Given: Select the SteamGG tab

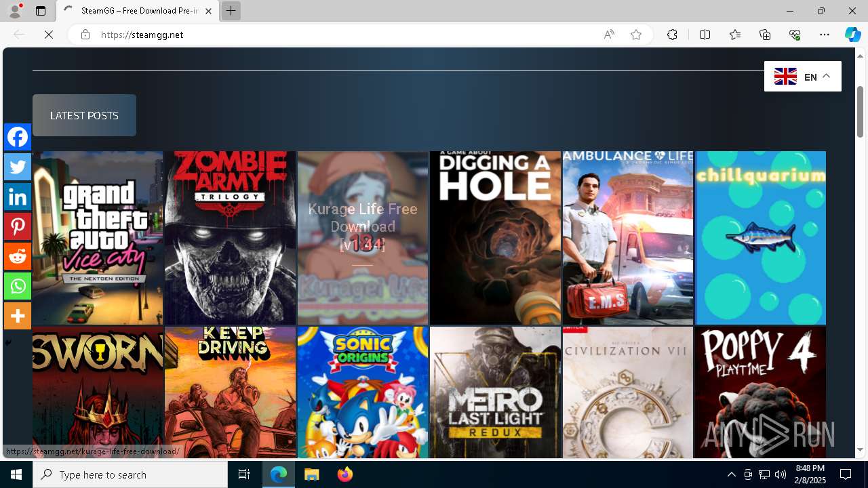Looking at the screenshot, I should 138,11.
